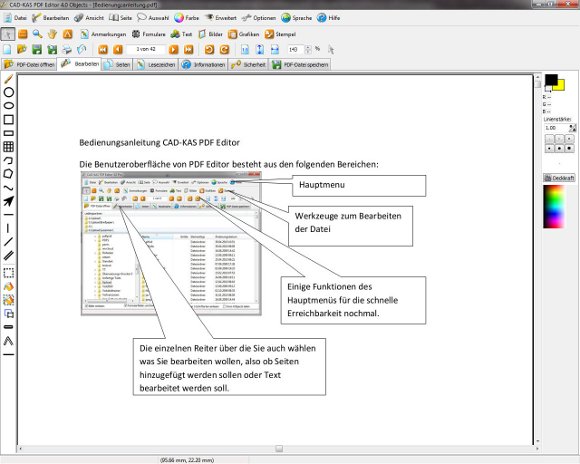Select the dashed rectangular selection tool
The width and height of the screenshot is (580, 464).
(x=9, y=273)
